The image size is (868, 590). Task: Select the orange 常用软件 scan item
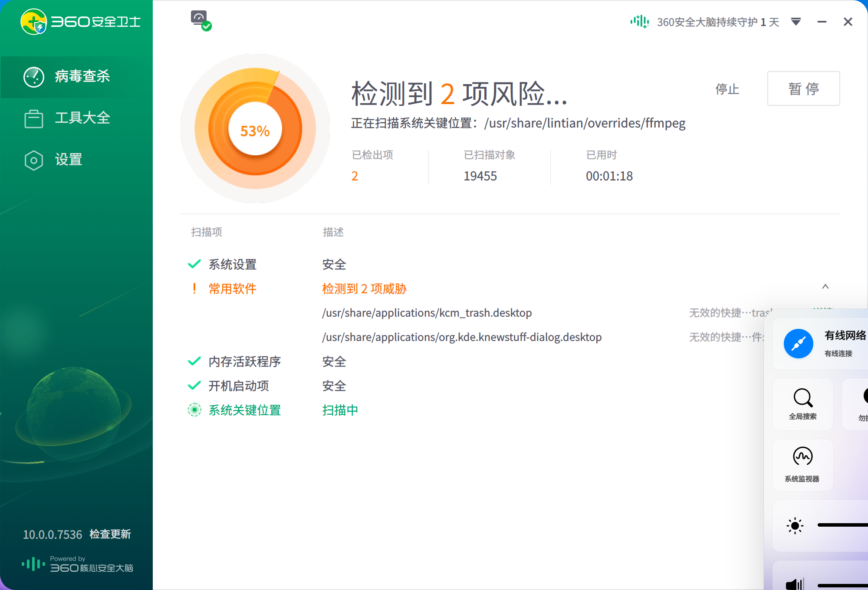(233, 288)
